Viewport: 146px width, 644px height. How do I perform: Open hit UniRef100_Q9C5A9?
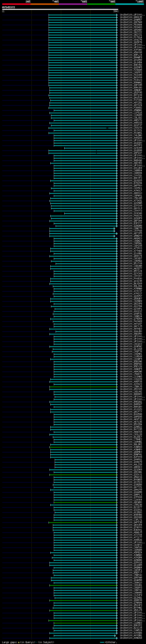(131, 22)
